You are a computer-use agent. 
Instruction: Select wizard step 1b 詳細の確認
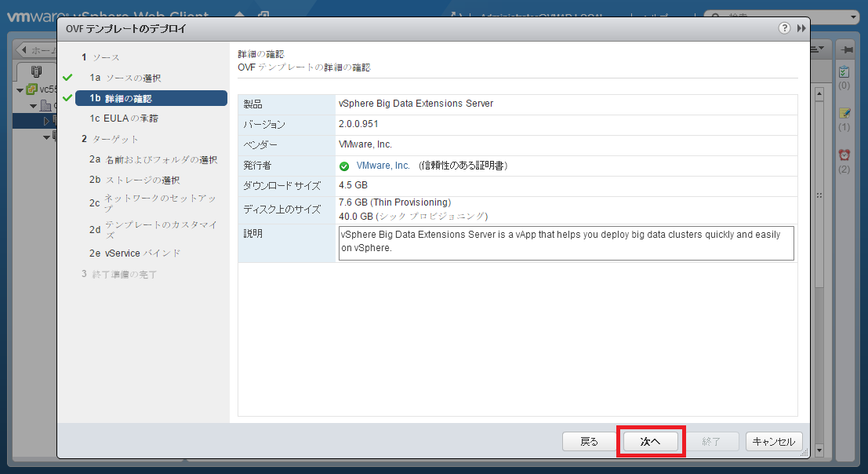pos(151,98)
